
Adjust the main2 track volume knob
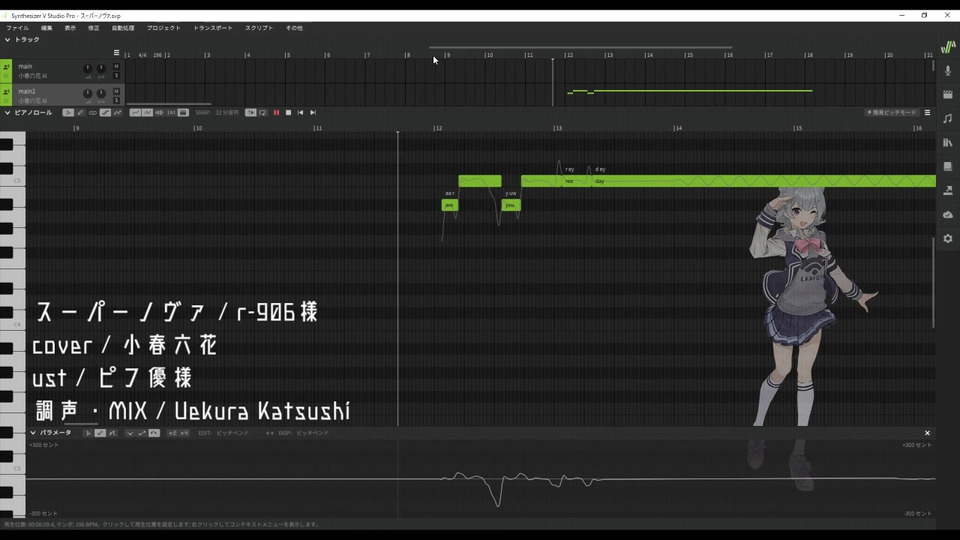88,93
